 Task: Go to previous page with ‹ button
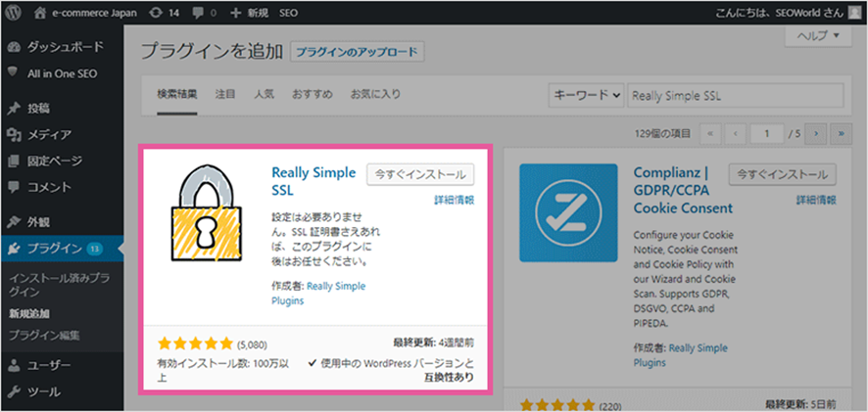pos(736,133)
